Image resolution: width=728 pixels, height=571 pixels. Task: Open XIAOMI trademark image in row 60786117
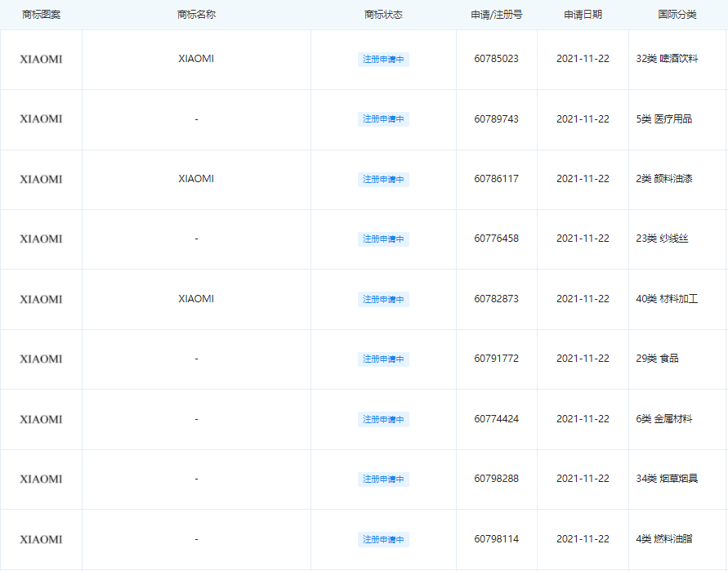click(x=42, y=179)
